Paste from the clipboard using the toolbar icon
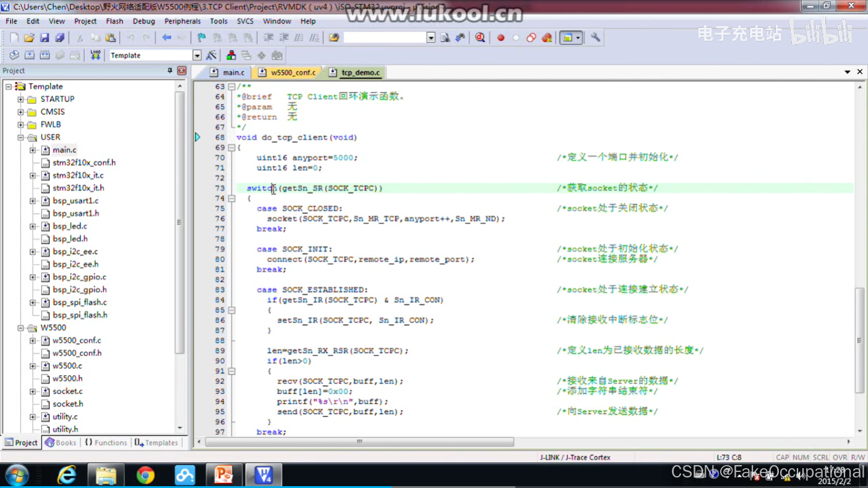This screenshot has width=868, height=488. tap(110, 38)
